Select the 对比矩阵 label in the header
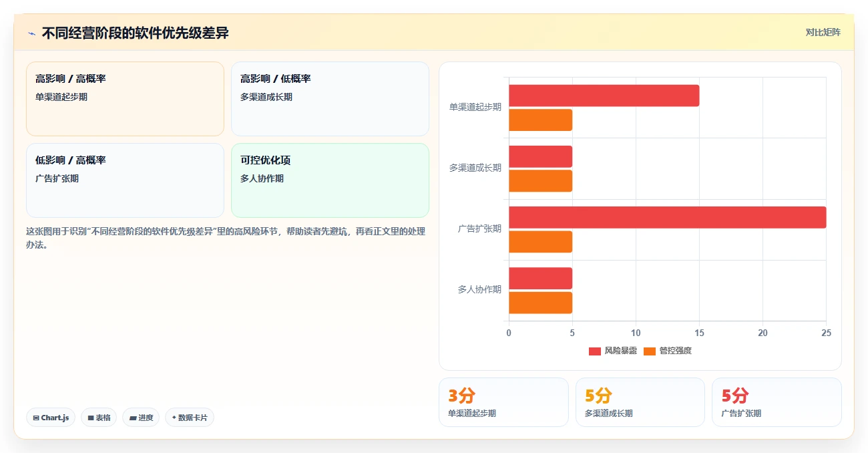Screen dimensions: 868x453 823,32
